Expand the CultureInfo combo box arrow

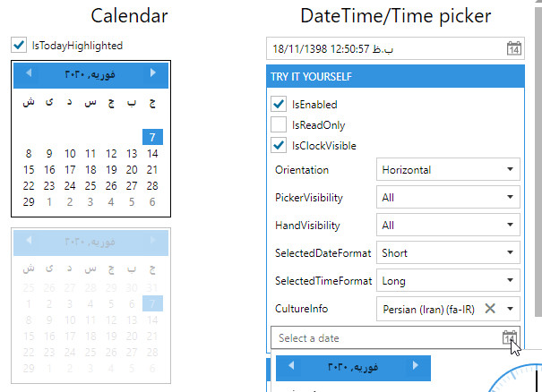510,309
